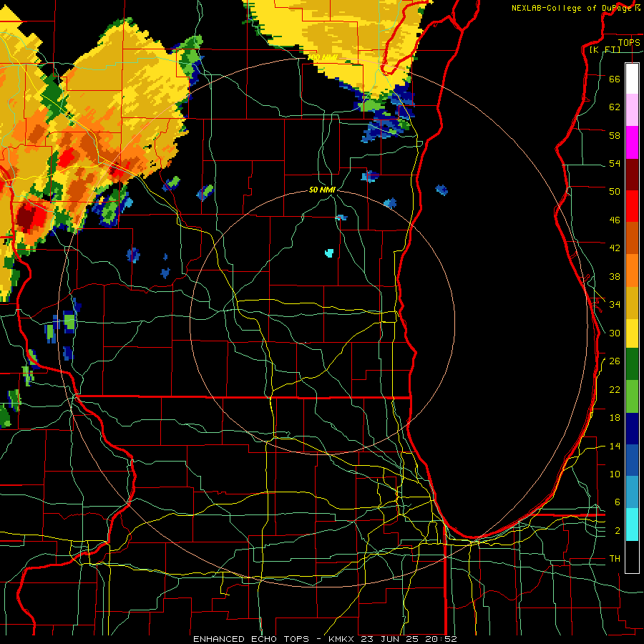The image size is (644, 644).
Task: Click the 34 legend value
Action: (x=615, y=304)
